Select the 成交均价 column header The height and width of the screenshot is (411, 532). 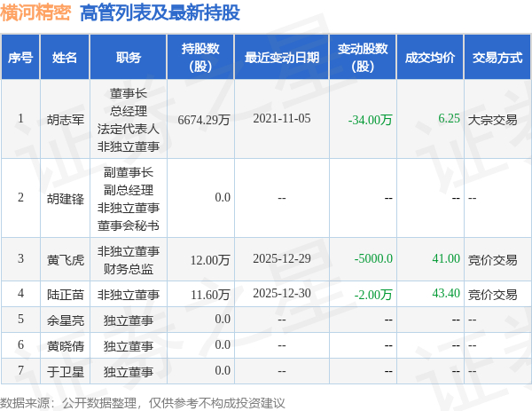click(430, 57)
